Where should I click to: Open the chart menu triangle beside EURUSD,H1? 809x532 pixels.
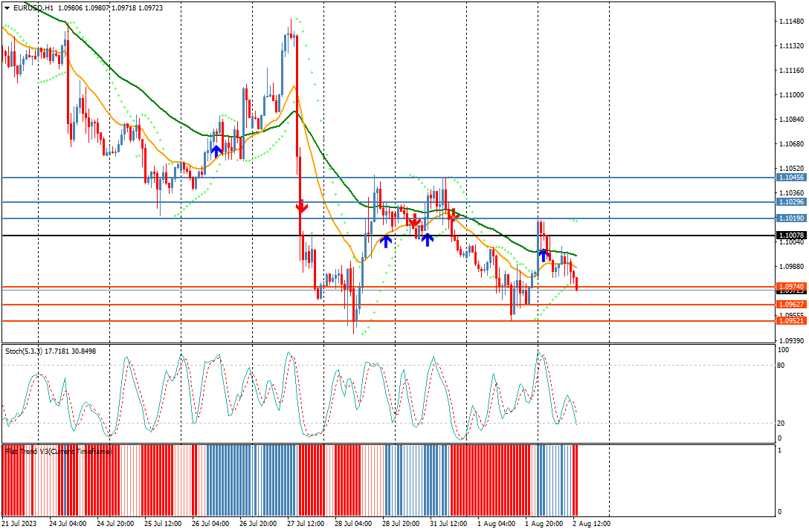coord(7,7)
